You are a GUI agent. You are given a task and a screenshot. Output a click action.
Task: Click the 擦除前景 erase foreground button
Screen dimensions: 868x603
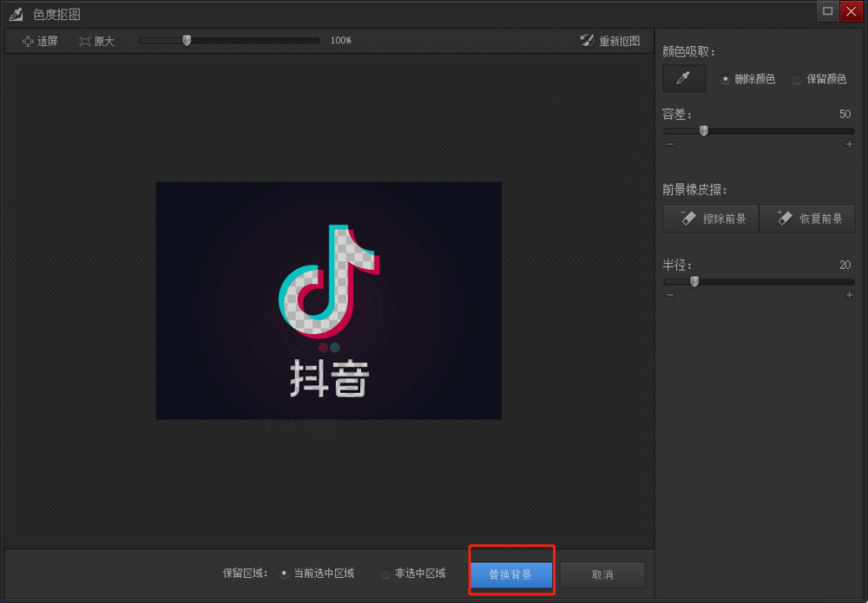(711, 219)
